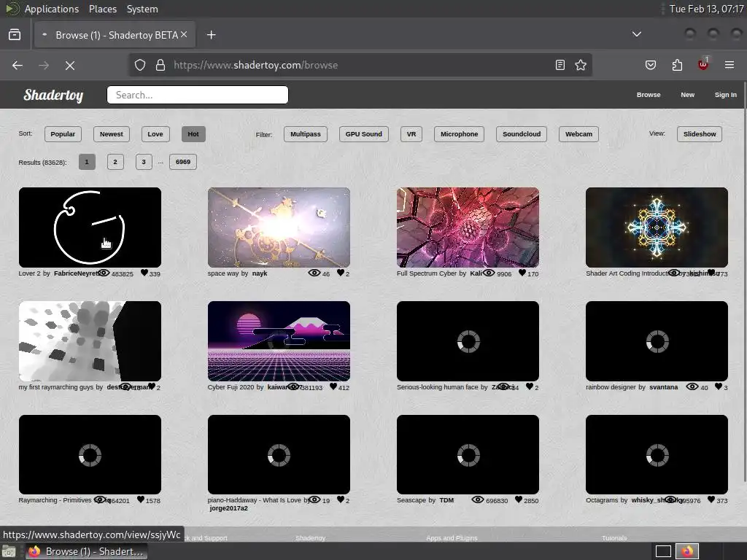Viewport: 747px width, 560px height.
Task: Enable the VR filter
Action: click(411, 134)
